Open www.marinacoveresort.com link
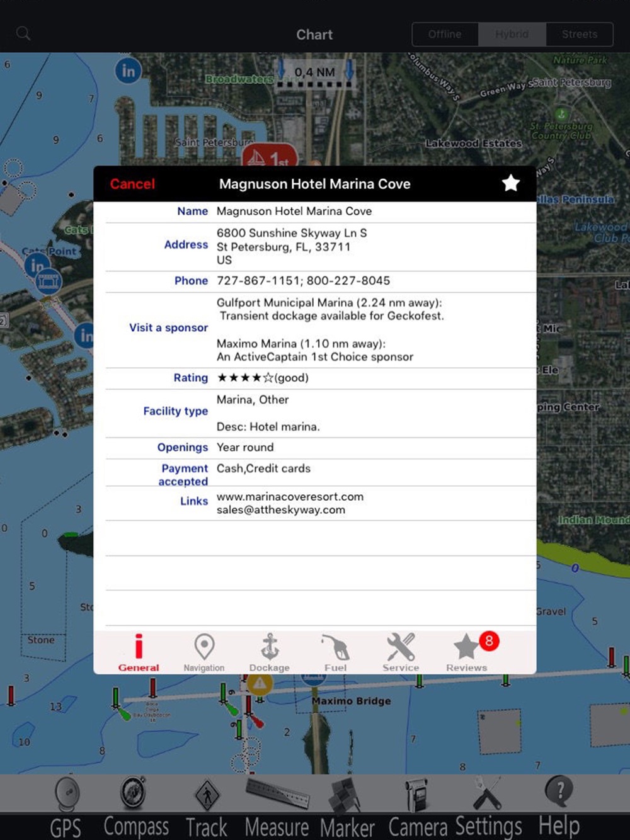 point(290,496)
